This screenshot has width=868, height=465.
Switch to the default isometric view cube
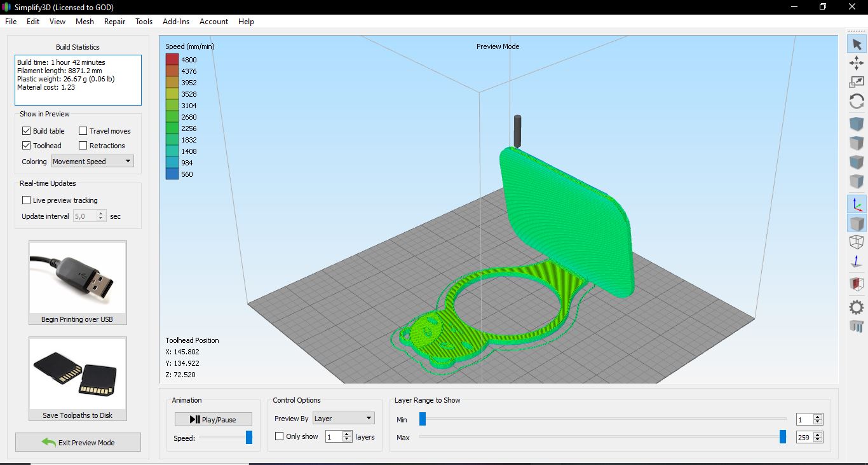[x=857, y=124]
